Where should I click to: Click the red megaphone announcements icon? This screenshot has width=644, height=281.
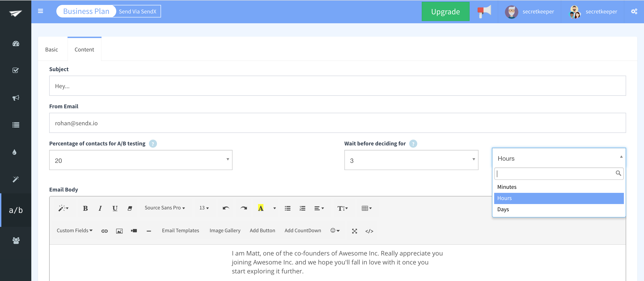pos(484,11)
